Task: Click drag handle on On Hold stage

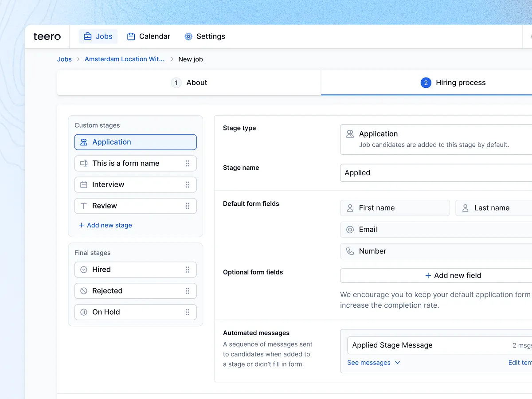Action: 188,312
